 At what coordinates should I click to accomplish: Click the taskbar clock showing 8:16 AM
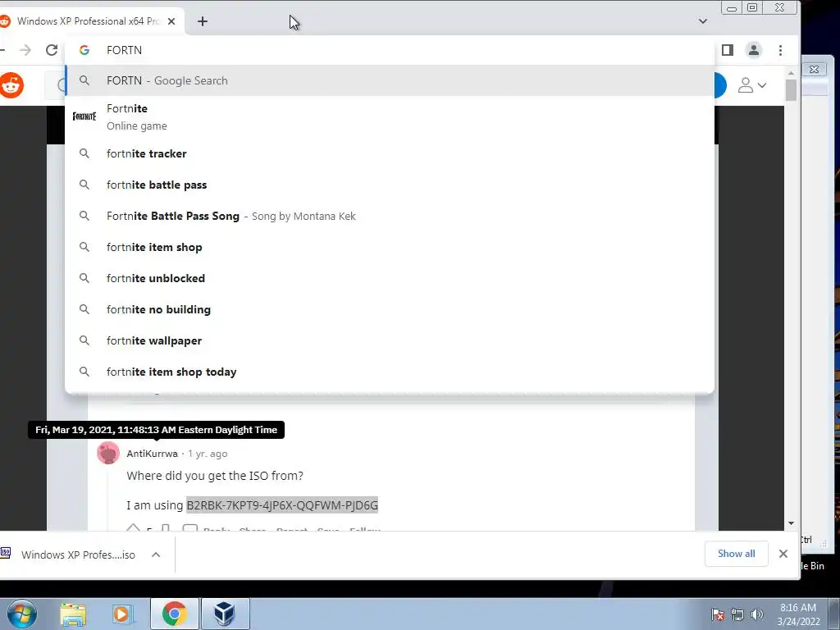(x=798, y=614)
